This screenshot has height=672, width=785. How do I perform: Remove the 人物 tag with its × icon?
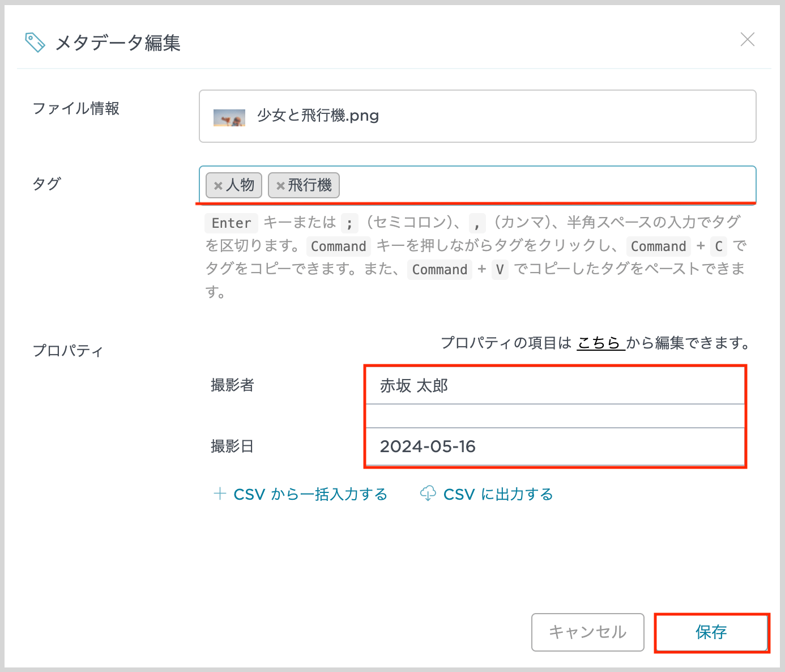(219, 185)
